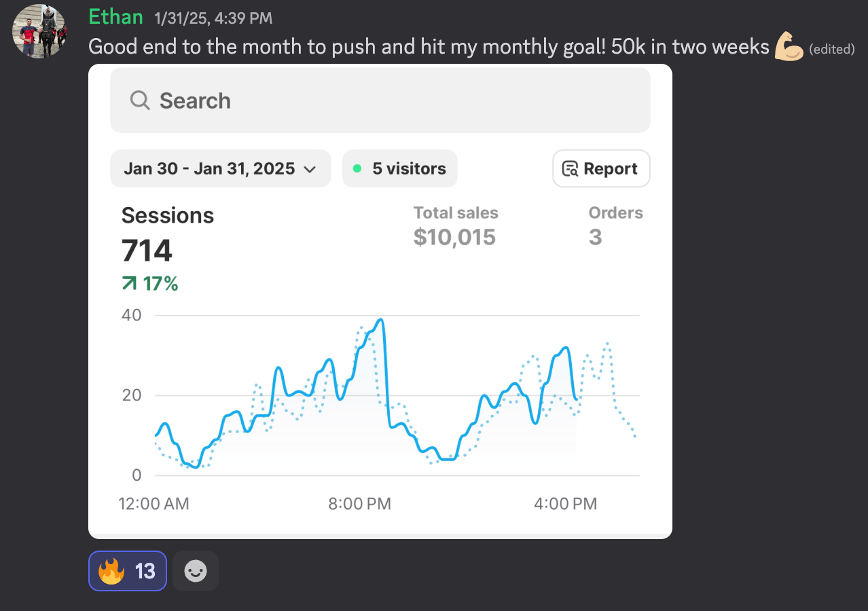The image size is (868, 611).
Task: Click the add reaction smiley icon
Action: click(196, 571)
